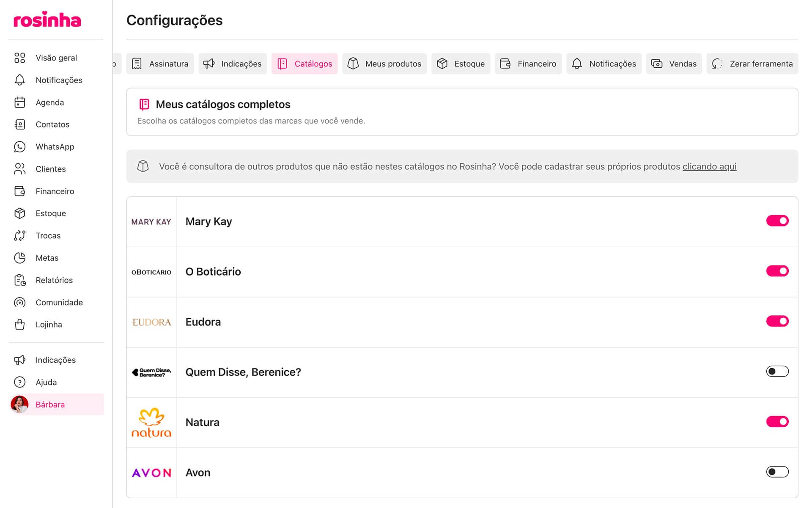Screen dimensions: 812x508
Task: Click the Agenda calendar icon
Action: point(19,102)
